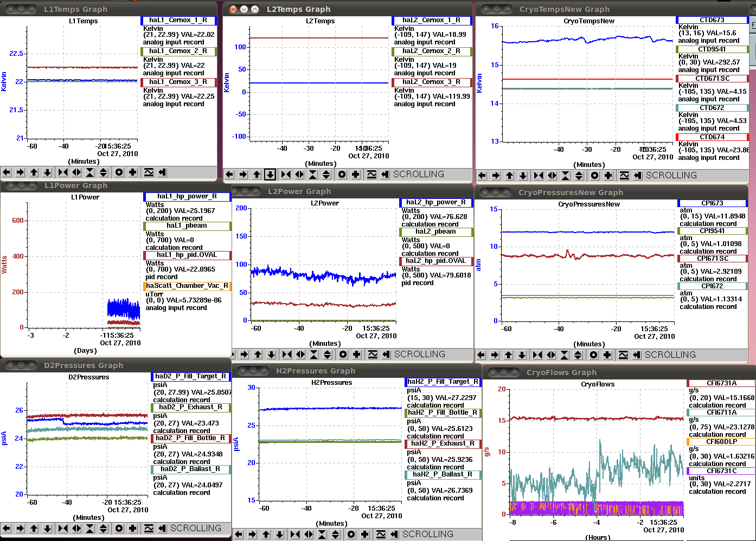Image resolution: width=756 pixels, height=541 pixels.
Task: Toggle scrolling mode in L1Temps toolbar
Action: (162, 172)
